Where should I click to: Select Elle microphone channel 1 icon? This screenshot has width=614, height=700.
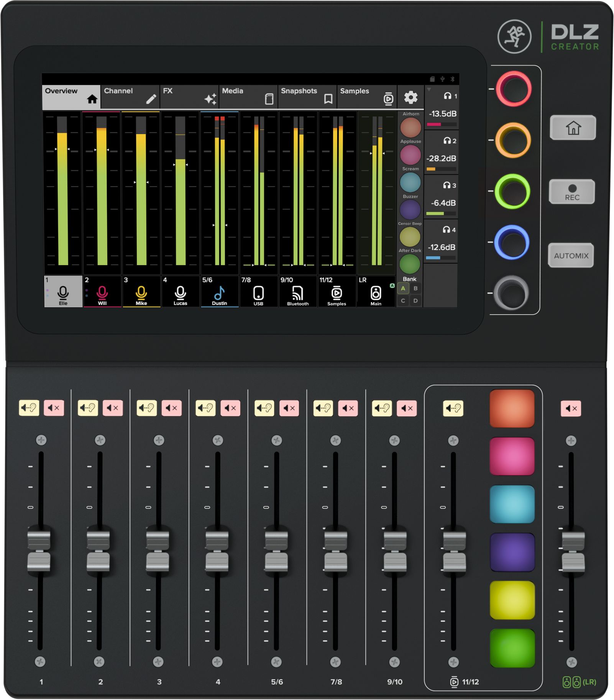pos(63,293)
